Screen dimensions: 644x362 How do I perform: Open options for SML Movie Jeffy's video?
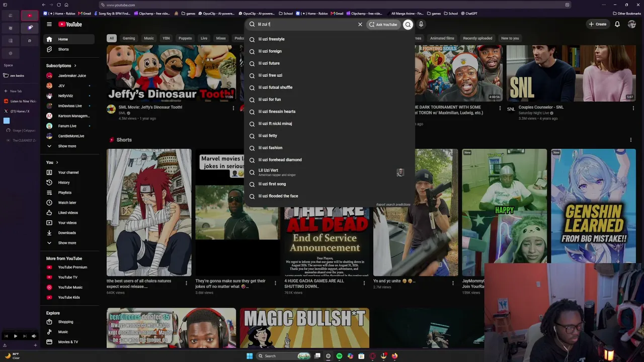233,108
